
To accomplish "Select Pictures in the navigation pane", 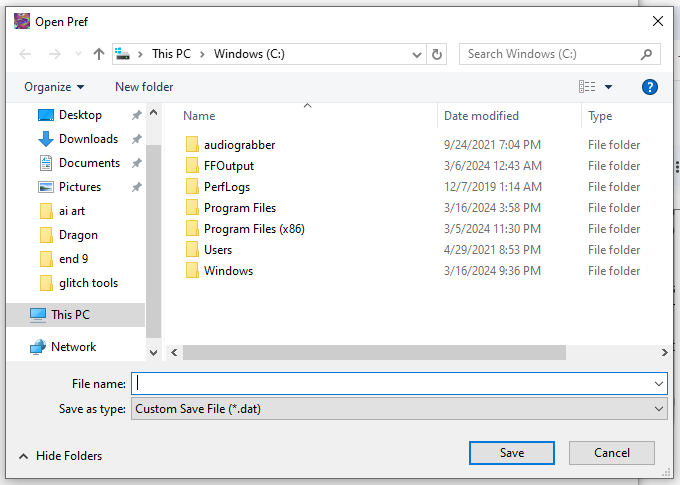I will coord(80,187).
